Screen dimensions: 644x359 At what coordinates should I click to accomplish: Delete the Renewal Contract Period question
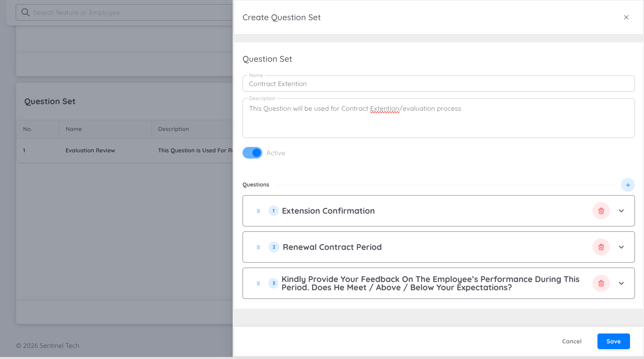coord(601,247)
